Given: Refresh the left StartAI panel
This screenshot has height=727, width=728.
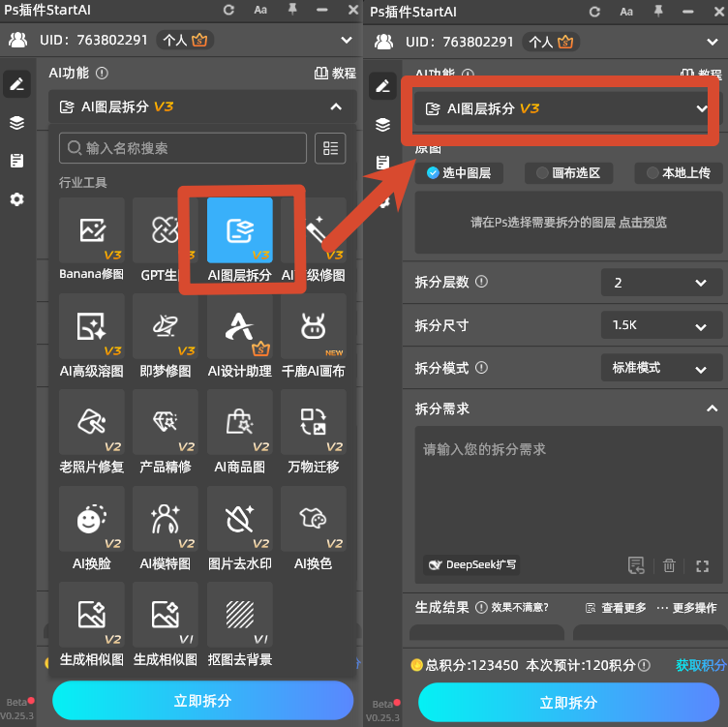Looking at the screenshot, I should click(x=228, y=10).
